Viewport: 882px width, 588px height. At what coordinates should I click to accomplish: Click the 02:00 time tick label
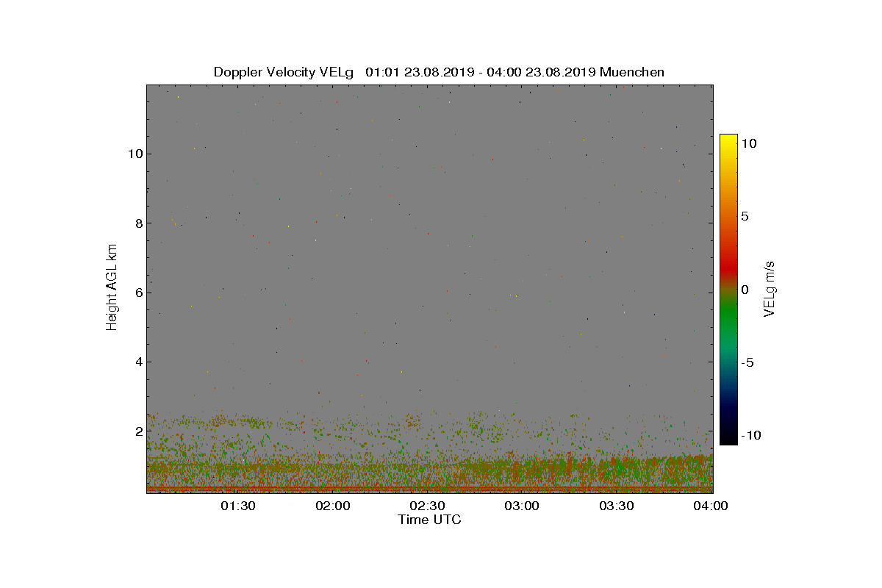(x=333, y=506)
